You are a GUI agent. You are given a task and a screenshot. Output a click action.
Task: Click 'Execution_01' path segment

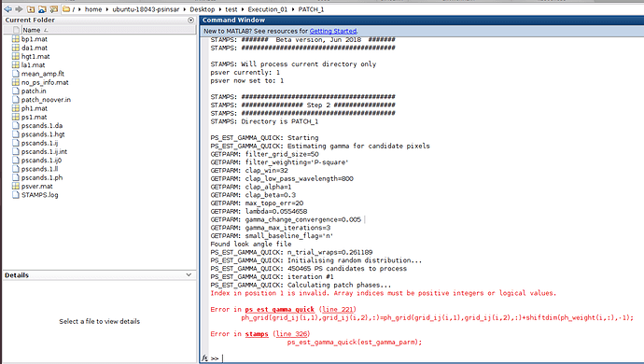(267, 9)
